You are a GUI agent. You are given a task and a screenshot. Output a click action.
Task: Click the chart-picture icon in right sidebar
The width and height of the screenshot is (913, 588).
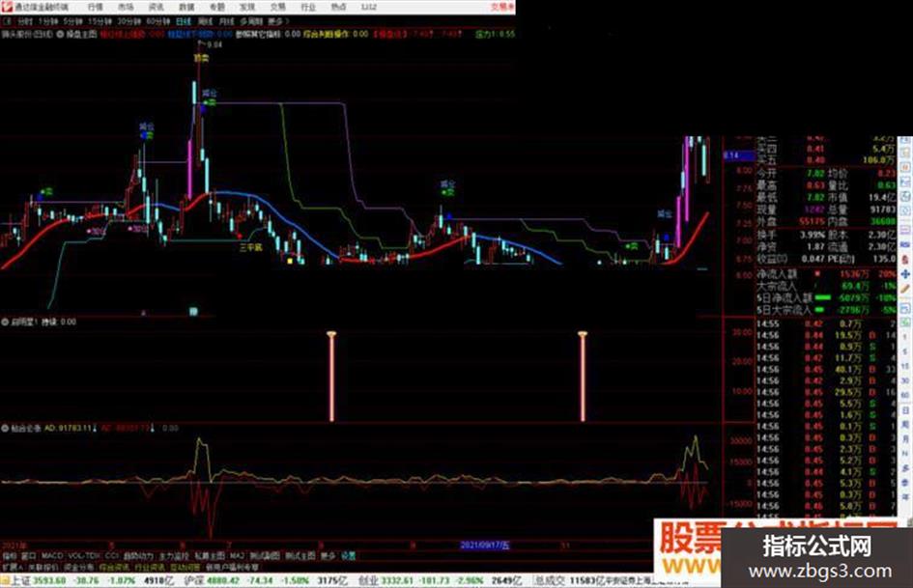tap(905, 182)
